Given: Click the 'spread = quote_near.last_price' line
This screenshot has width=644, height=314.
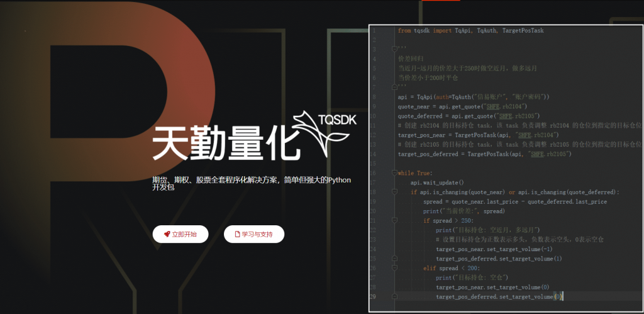Looking at the screenshot, I should click(x=515, y=201).
